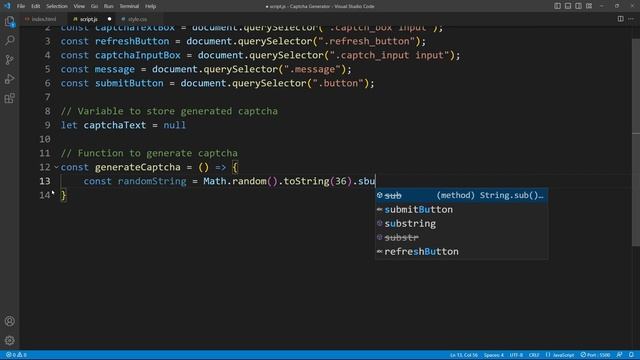The image size is (640, 360).
Task: Click line number 13 in gutter
Action: pos(45,181)
